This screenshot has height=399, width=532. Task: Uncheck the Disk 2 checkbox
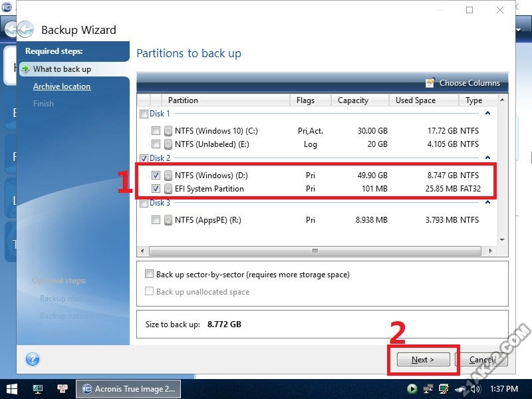click(144, 158)
